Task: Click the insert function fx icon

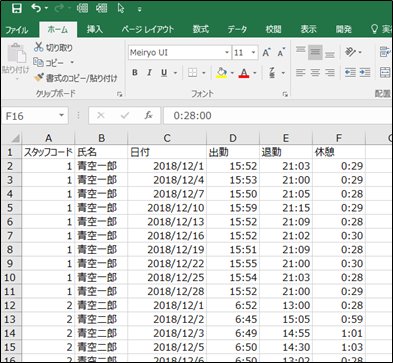Action: [x=148, y=115]
